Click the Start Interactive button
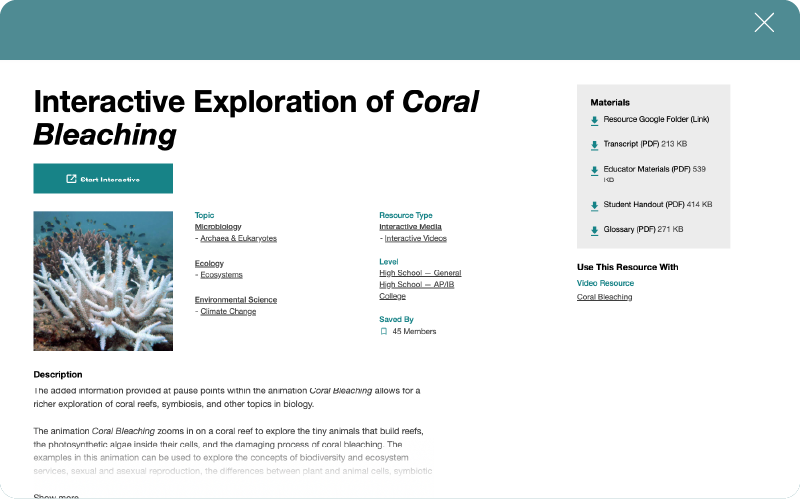 (103, 179)
